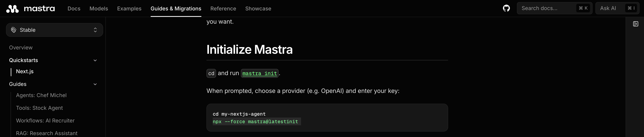
Task: Switch to the Docs tab
Action: [74, 9]
